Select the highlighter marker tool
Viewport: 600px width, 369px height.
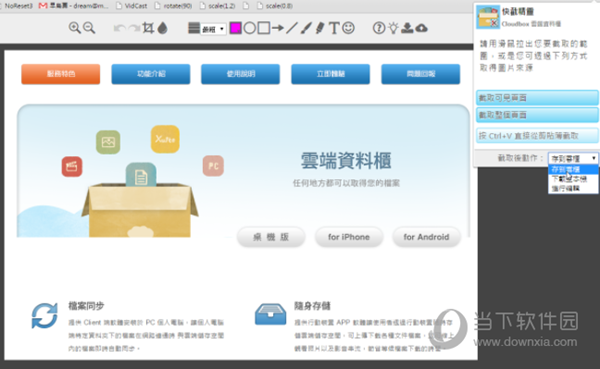tap(320, 28)
